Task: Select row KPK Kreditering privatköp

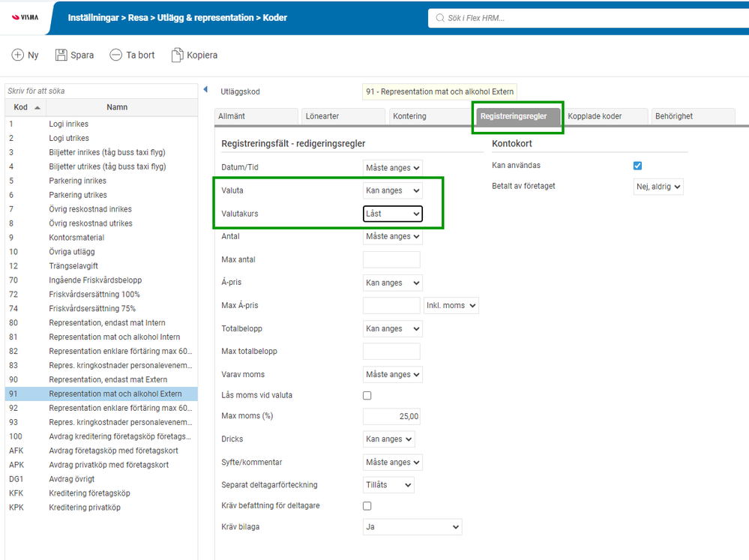Action: click(x=101, y=508)
